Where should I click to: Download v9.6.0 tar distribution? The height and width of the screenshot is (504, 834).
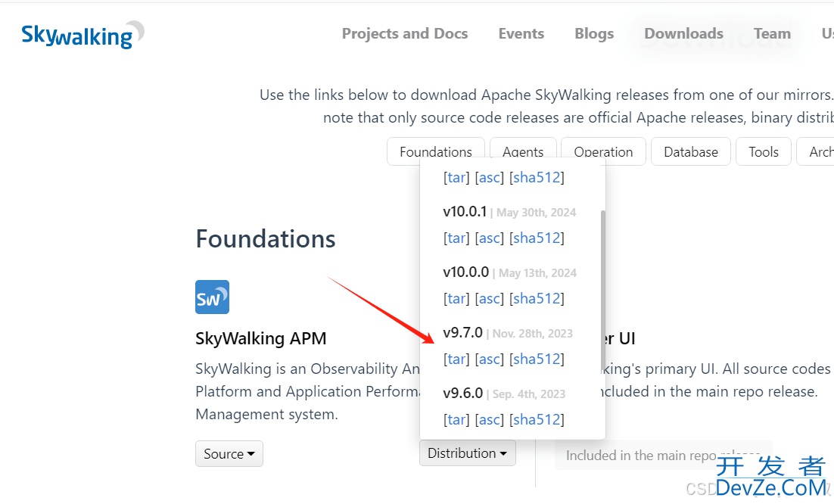[456, 419]
